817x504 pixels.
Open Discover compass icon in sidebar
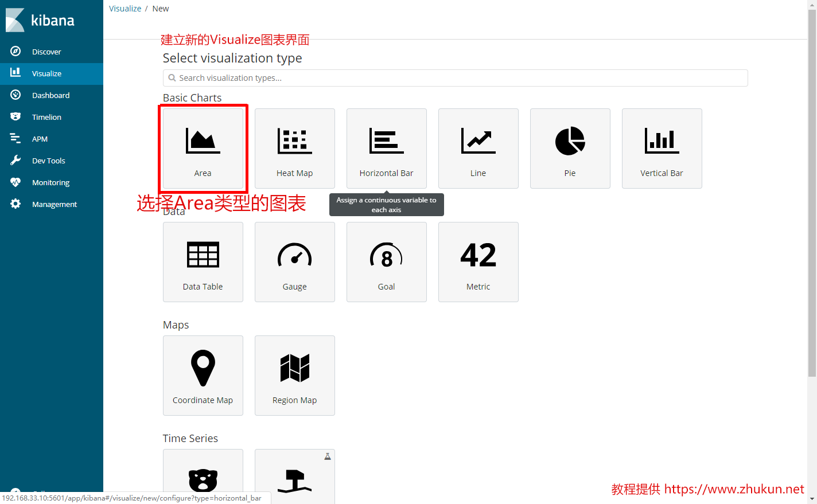(15, 51)
